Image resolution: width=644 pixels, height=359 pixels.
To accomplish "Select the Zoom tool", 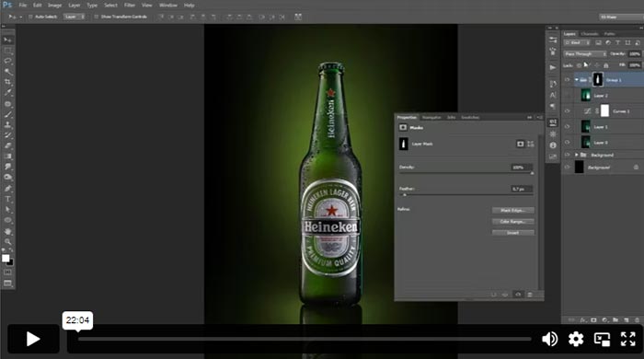I will coord(7,242).
